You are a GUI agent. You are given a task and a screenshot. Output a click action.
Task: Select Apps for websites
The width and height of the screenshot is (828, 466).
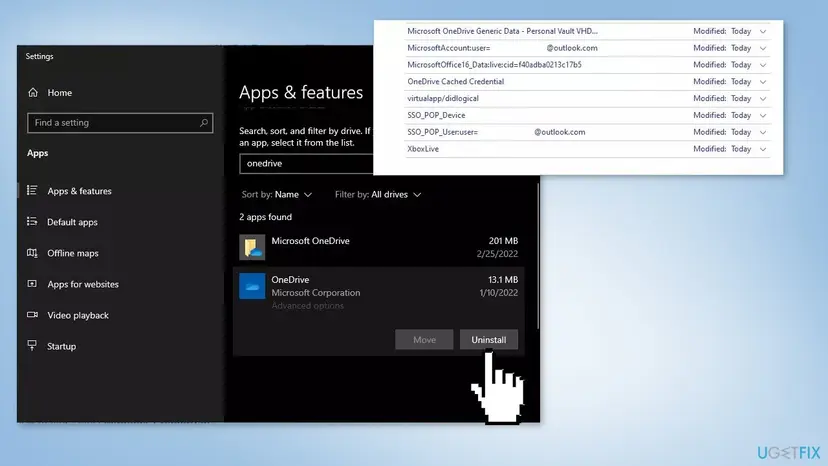83,284
